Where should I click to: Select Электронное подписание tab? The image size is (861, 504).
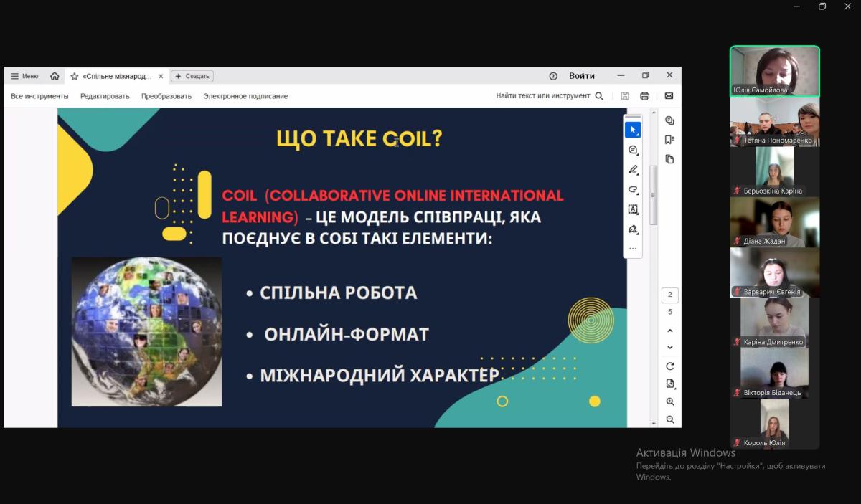245,96
